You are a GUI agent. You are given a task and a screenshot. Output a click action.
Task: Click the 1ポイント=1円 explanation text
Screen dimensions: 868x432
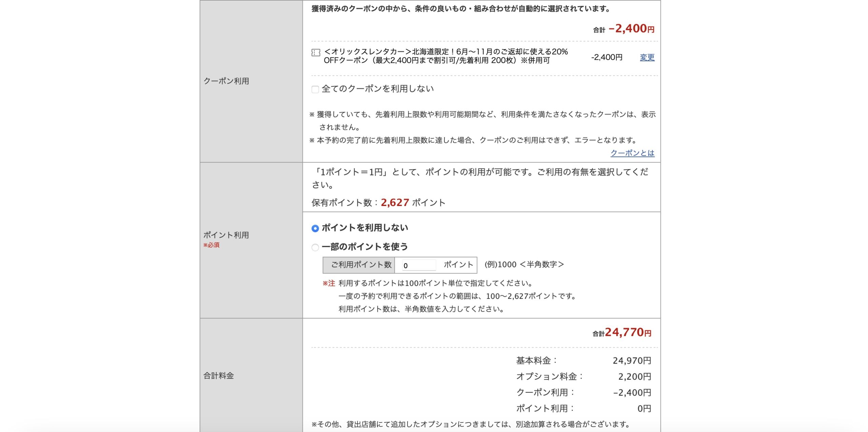pos(480,178)
